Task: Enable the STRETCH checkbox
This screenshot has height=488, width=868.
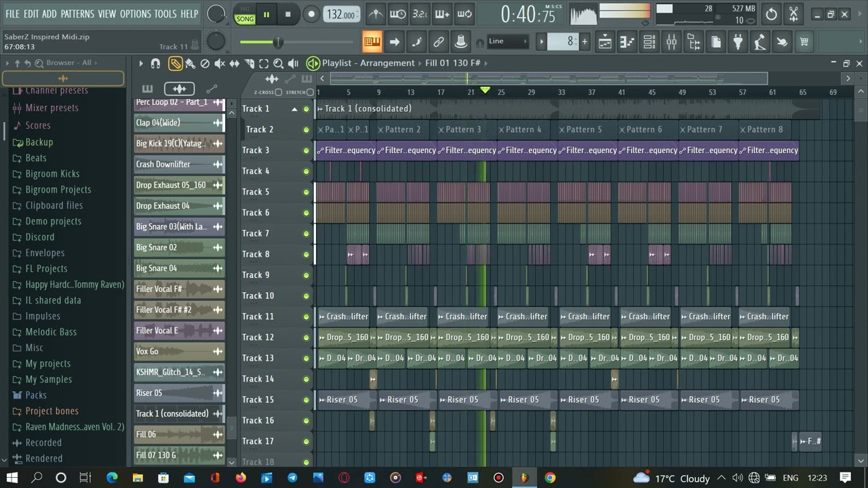Action: pyautogui.click(x=311, y=92)
